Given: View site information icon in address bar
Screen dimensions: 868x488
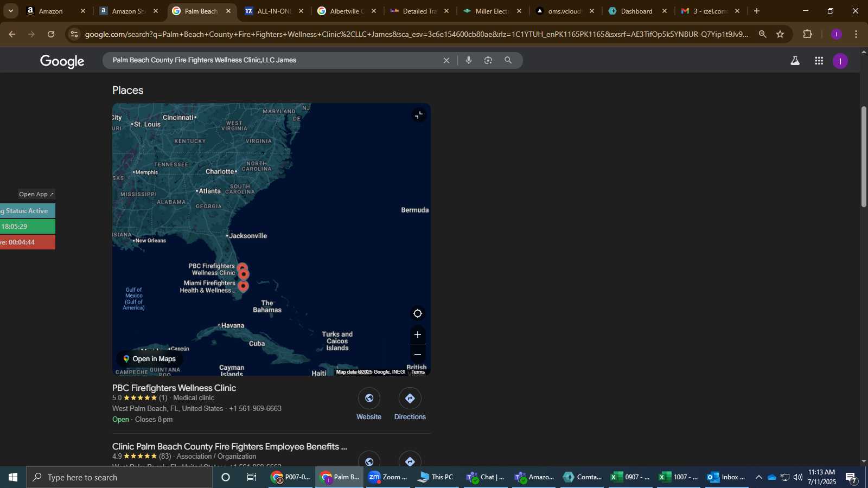Looking at the screenshot, I should click(x=74, y=34).
